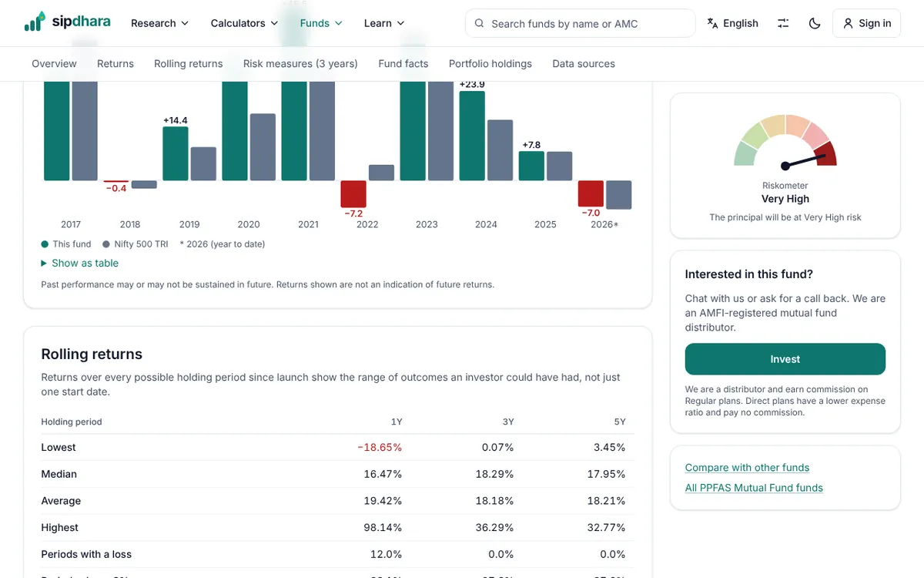This screenshot has width=924, height=578.
Task: Open Data sources tab
Action: [584, 63]
